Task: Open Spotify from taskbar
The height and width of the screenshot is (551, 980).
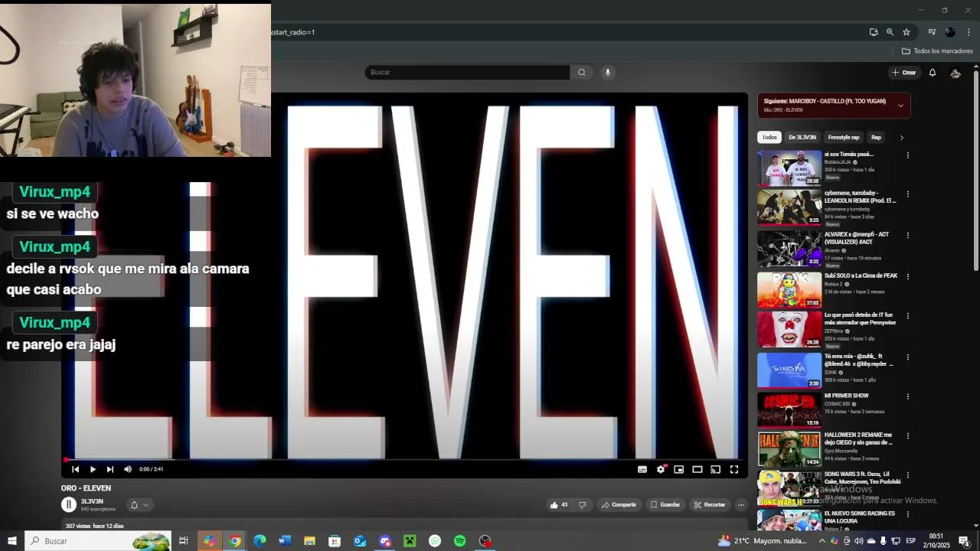Action: pos(459,541)
